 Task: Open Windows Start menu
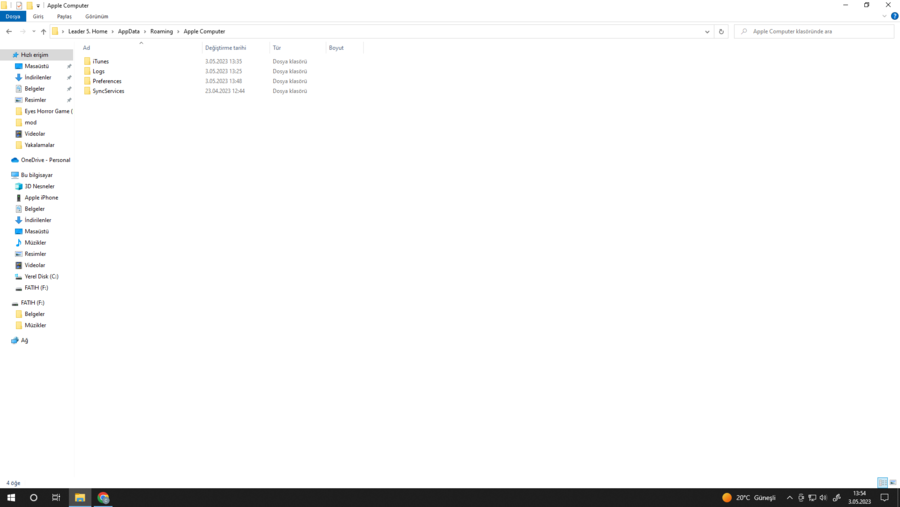click(x=11, y=498)
